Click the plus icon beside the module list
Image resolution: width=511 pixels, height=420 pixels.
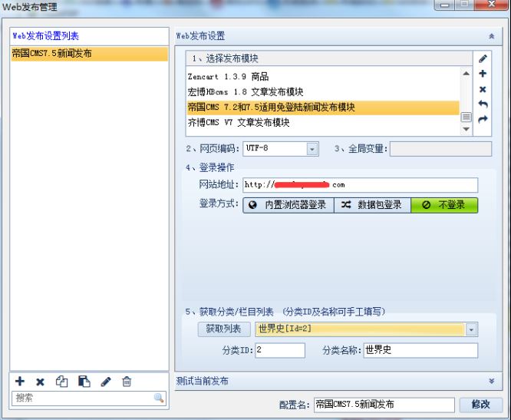[483, 74]
